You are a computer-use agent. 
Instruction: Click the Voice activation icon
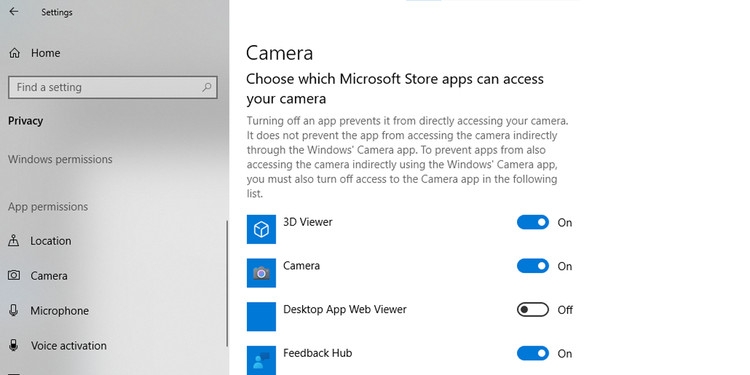[x=14, y=345]
